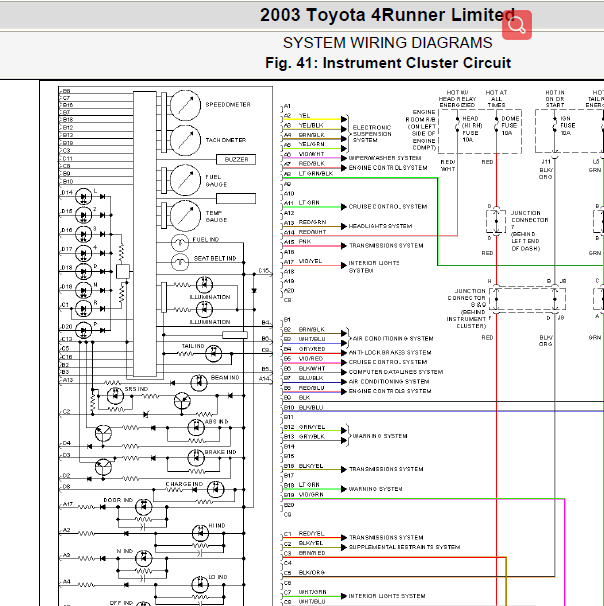
Task: Click the IGN FUSE 10A label
Action: click(568, 126)
